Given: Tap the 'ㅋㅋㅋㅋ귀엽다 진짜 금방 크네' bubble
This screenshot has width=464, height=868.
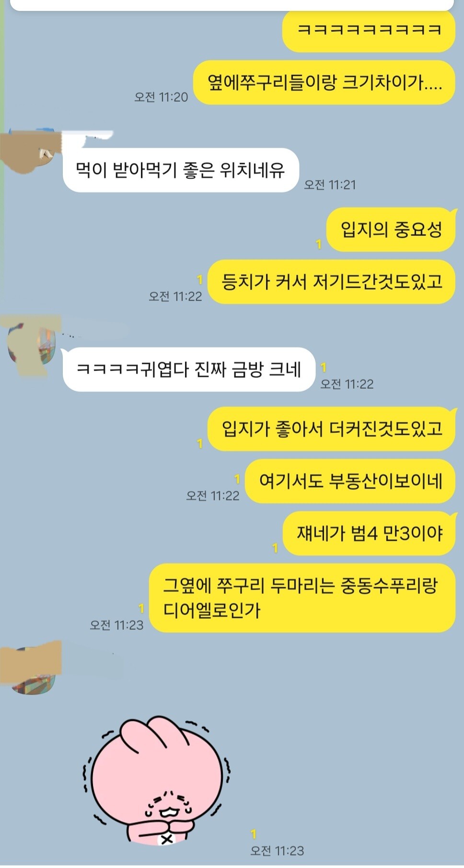Looking at the screenshot, I should coord(189,370).
